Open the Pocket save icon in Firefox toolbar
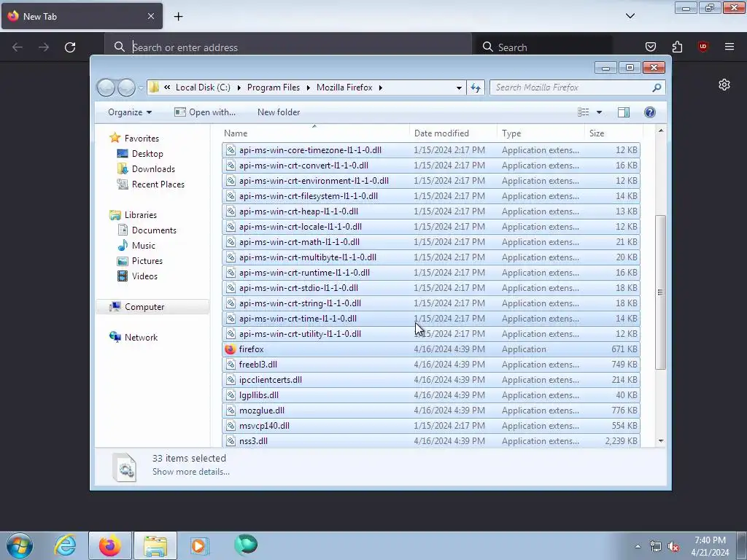 [650, 47]
